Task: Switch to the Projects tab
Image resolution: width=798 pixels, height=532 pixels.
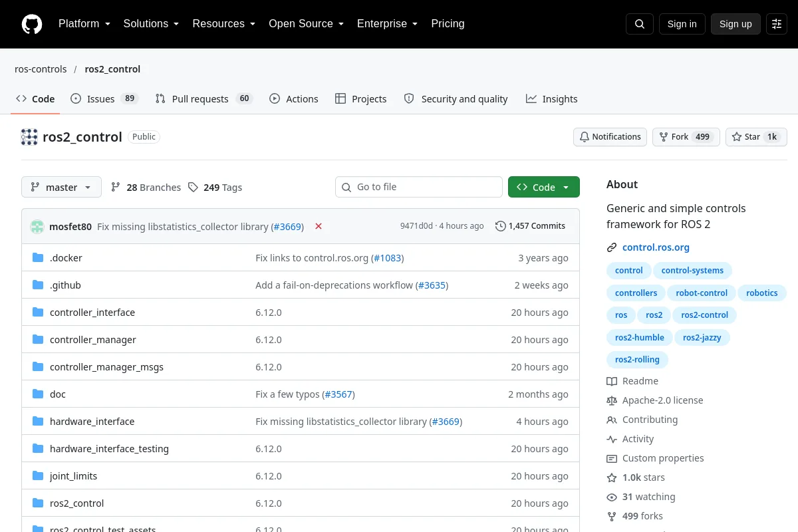Action: click(360, 98)
